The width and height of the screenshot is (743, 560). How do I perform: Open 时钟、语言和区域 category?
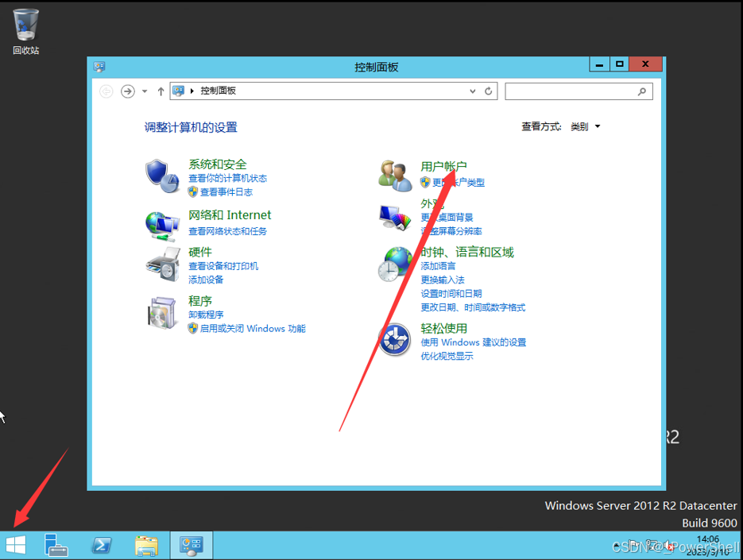466,252
